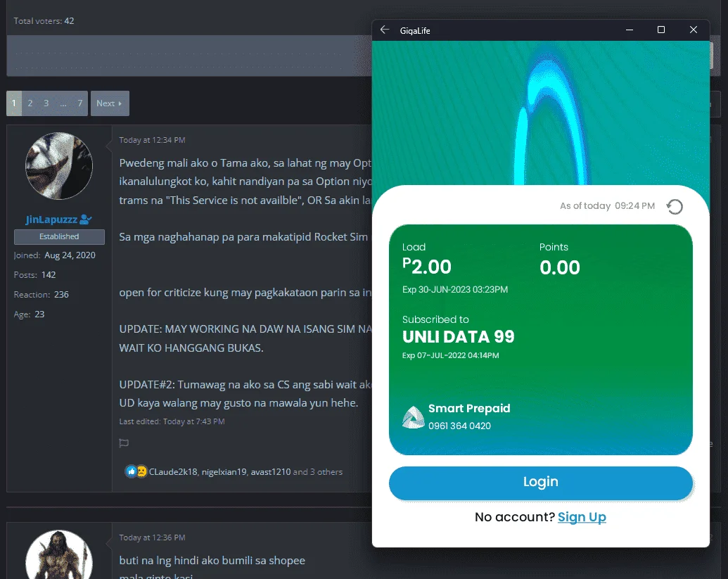This screenshot has width=728, height=579.
Task: Refresh GigaLife balance with circular arrow
Action: point(675,207)
